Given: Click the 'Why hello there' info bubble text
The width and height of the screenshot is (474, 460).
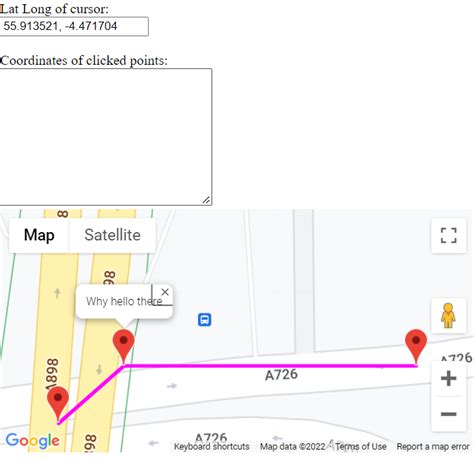Looking at the screenshot, I should (x=124, y=301).
